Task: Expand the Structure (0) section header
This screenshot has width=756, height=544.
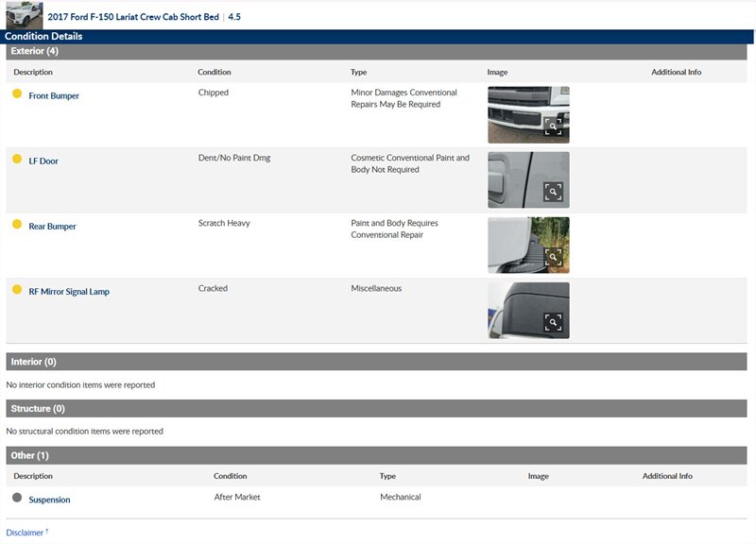Action: pos(38,409)
